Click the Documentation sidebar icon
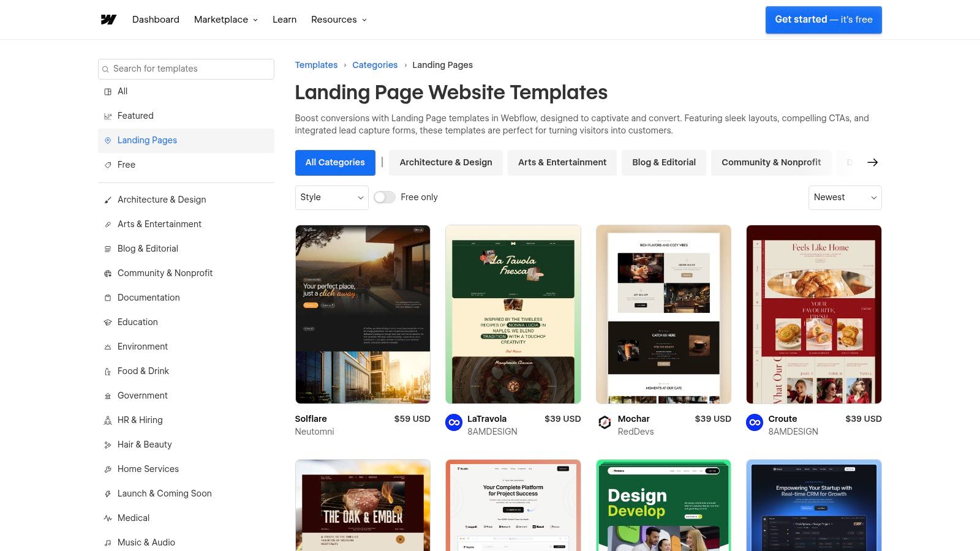This screenshot has width=980, height=551. click(x=108, y=298)
